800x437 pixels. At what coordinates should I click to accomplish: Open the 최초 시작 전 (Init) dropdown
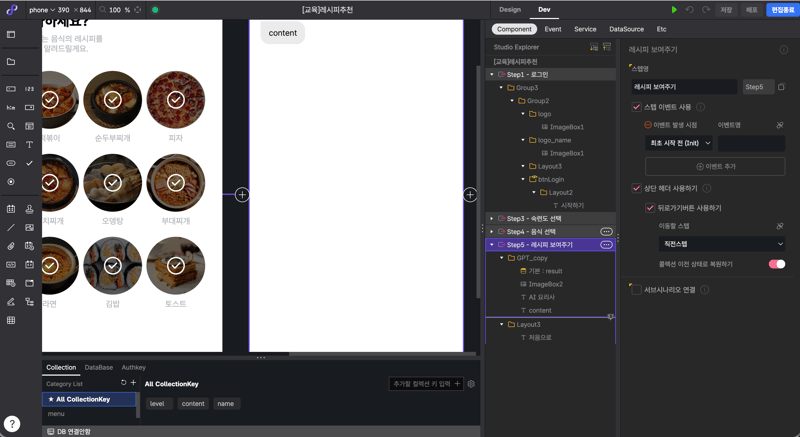click(679, 143)
